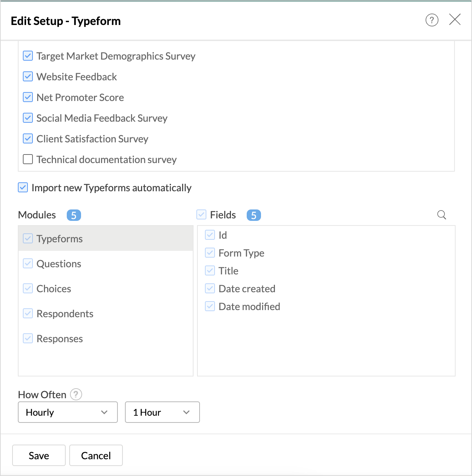The height and width of the screenshot is (476, 472).
Task: Click the Fields count badge 5
Action: tap(254, 215)
